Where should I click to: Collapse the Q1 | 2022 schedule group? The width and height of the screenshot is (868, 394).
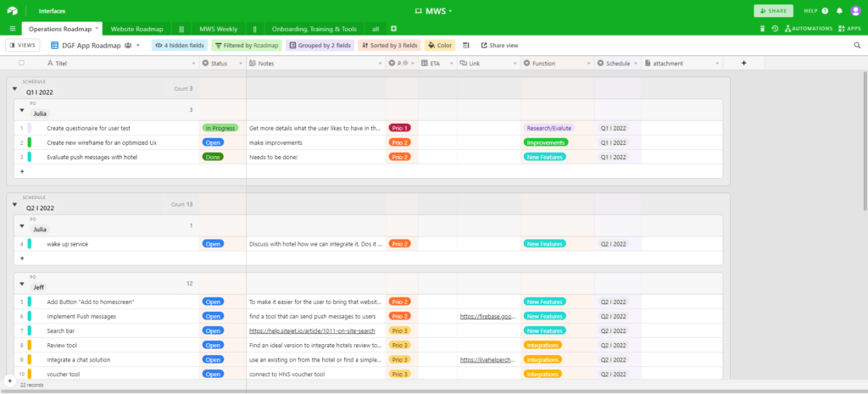[14, 88]
